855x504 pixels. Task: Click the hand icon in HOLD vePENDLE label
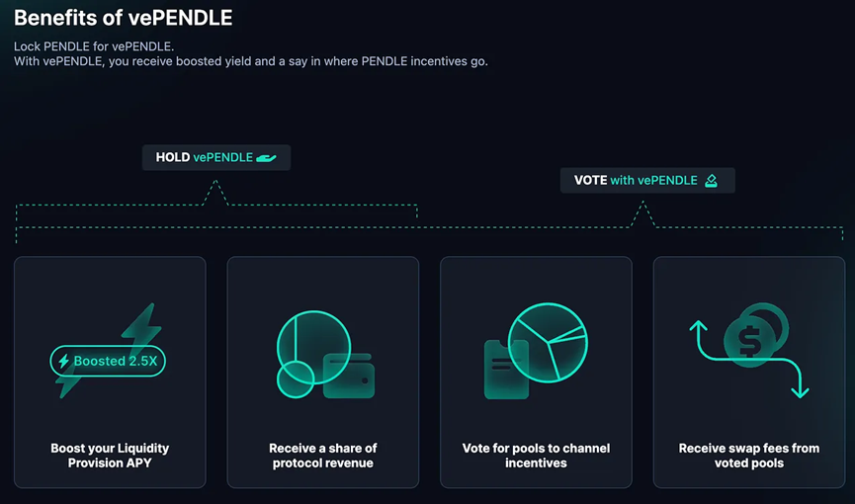click(266, 158)
